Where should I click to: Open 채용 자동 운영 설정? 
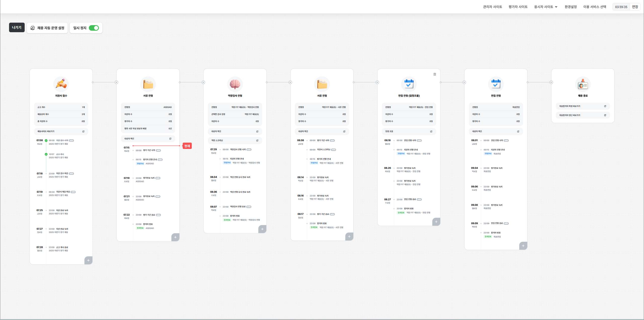[47, 28]
